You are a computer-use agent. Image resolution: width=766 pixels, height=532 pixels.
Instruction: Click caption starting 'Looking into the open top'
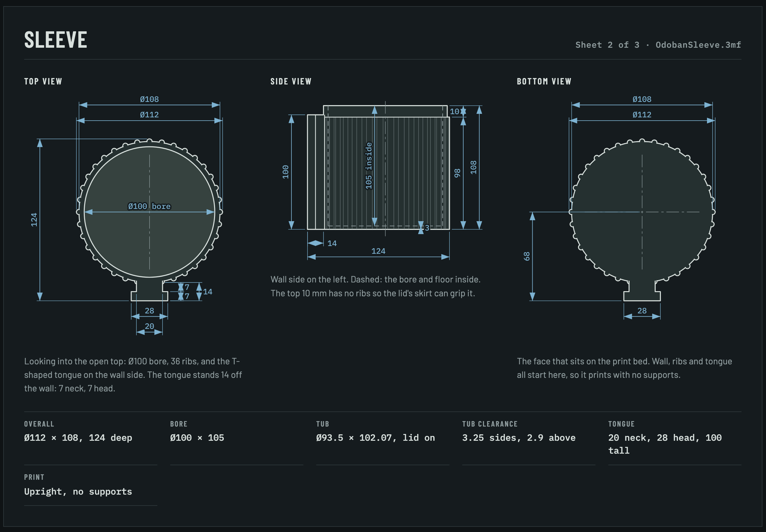pos(133,375)
